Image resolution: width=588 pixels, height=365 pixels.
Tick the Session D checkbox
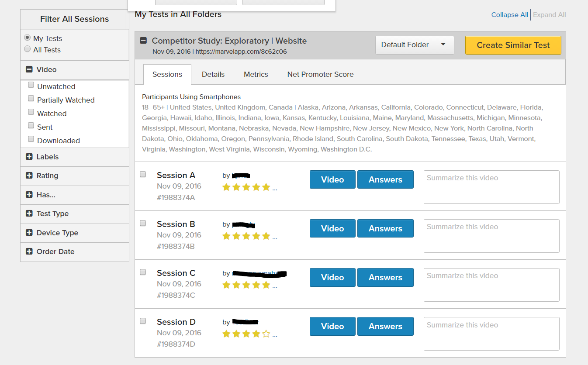[143, 321]
